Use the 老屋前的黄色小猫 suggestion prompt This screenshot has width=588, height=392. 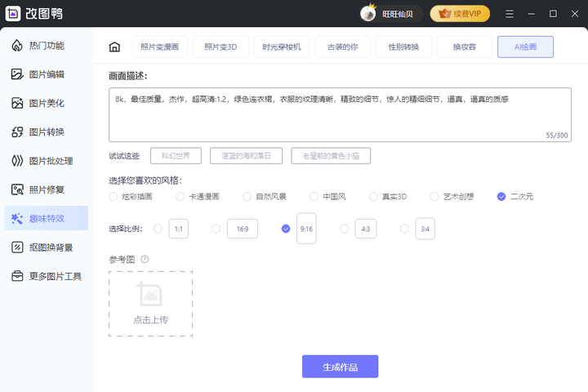(331, 156)
